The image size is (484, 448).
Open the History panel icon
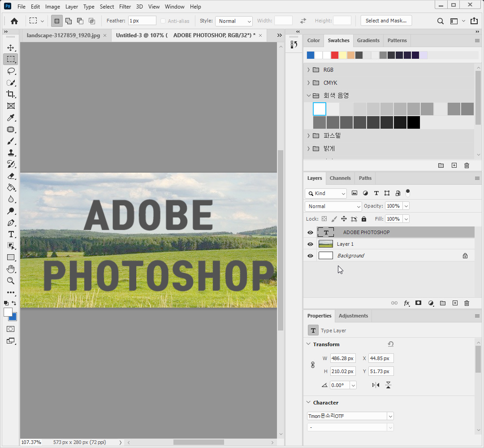(294, 45)
